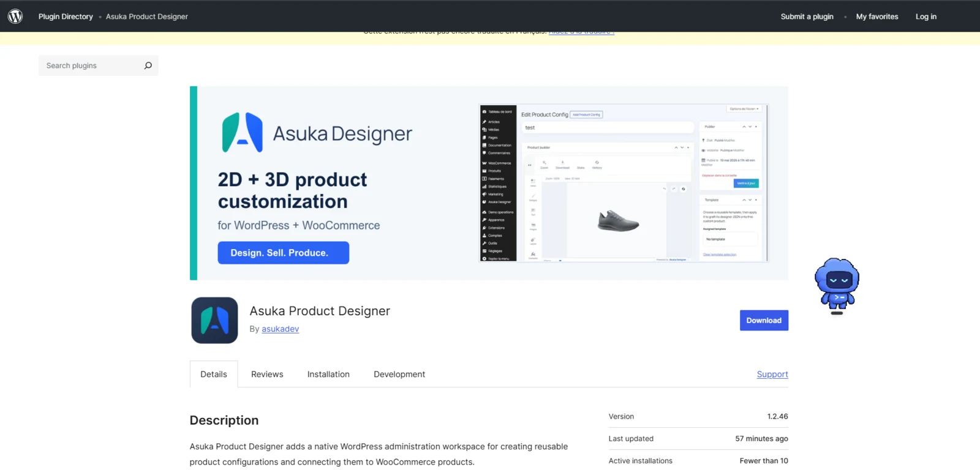Click version value 1.2.46
This screenshot has width=980, height=470.
tap(777, 416)
